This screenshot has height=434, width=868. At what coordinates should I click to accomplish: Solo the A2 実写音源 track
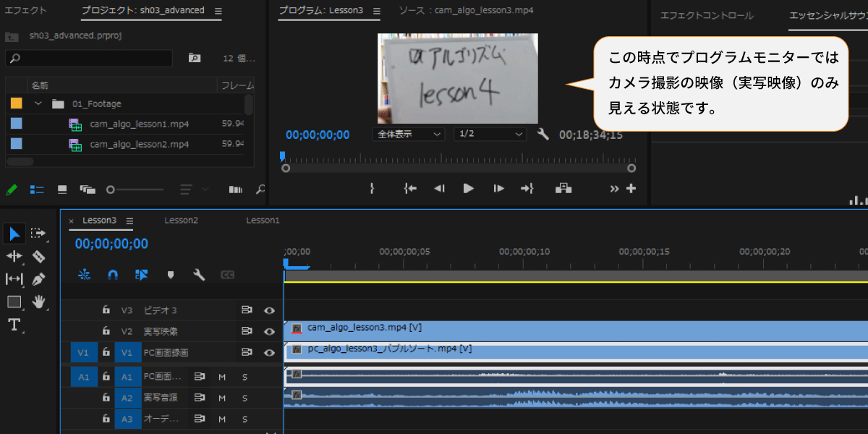(x=244, y=398)
